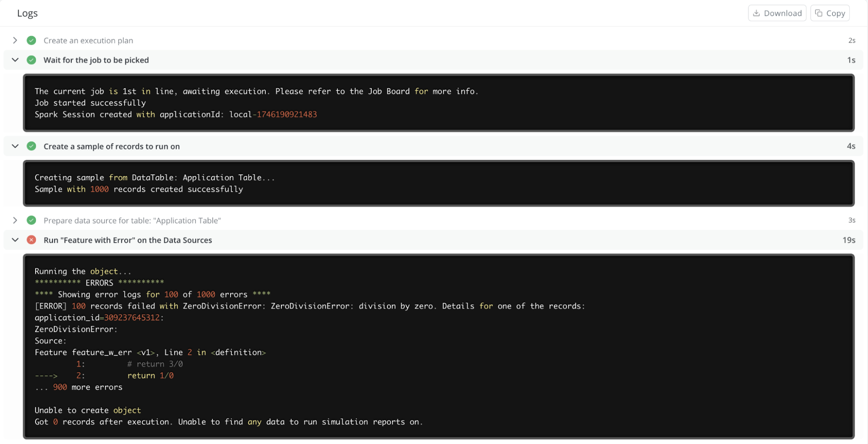This screenshot has width=868, height=444.
Task: Click the "Logs" panel heading
Action: click(x=27, y=13)
